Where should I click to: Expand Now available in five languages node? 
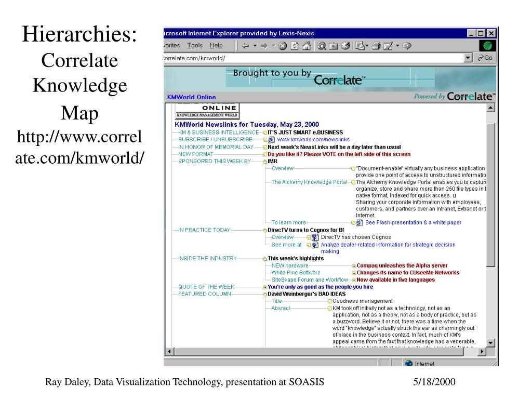tap(354, 280)
